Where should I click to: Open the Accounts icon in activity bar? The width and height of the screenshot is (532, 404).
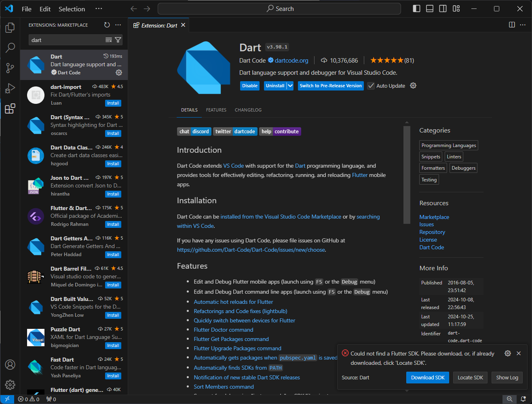[x=10, y=364]
